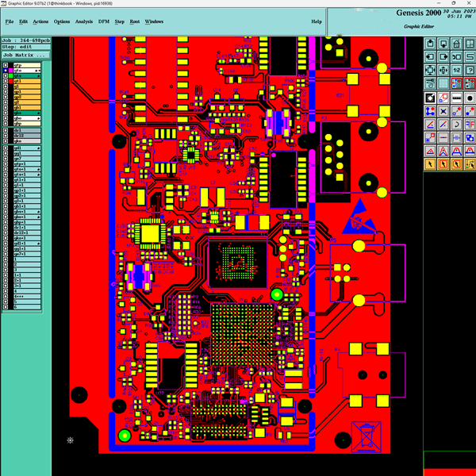Viewport: 476px width, 476px height.
Task: Click the question mark help icon
Action: click(x=470, y=70)
